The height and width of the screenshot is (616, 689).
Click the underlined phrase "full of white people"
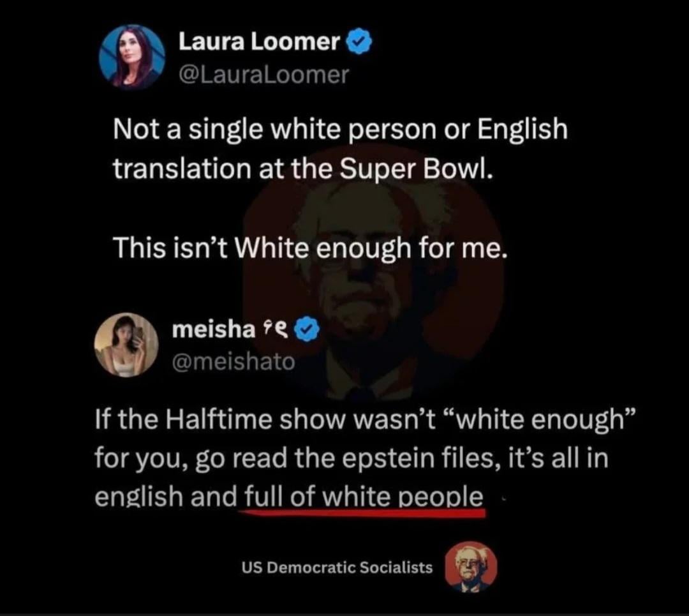point(364,497)
